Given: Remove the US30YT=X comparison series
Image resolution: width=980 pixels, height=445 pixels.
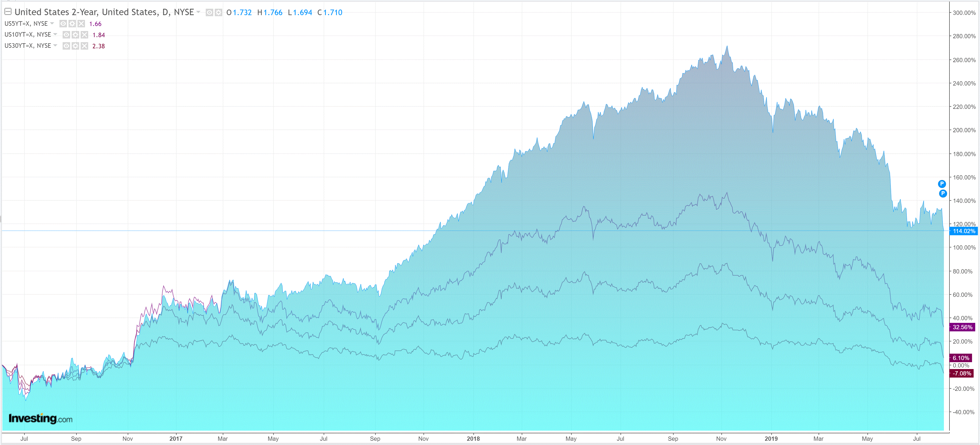Looking at the screenshot, I should (x=84, y=46).
